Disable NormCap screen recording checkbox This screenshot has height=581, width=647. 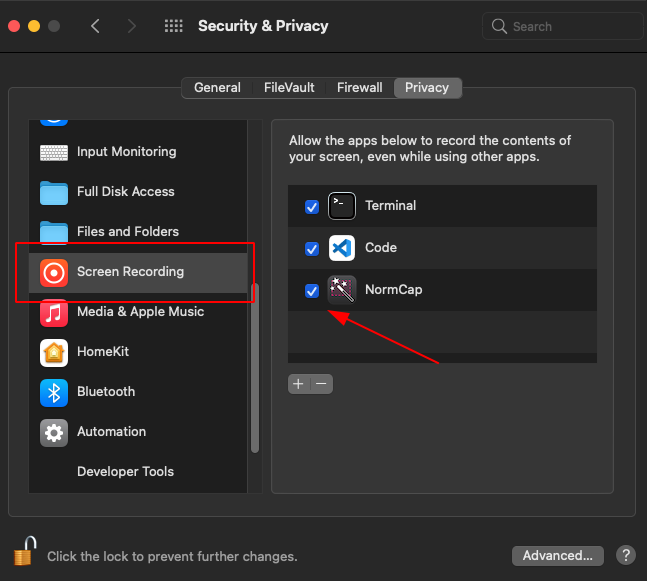tap(312, 290)
